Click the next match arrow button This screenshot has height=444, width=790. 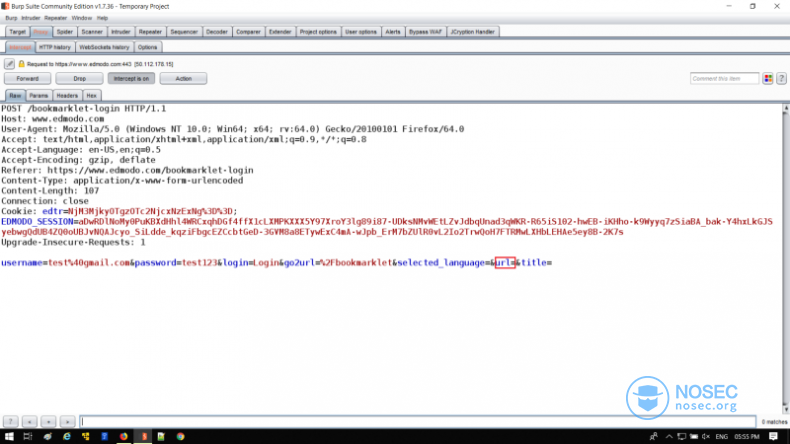(68, 421)
